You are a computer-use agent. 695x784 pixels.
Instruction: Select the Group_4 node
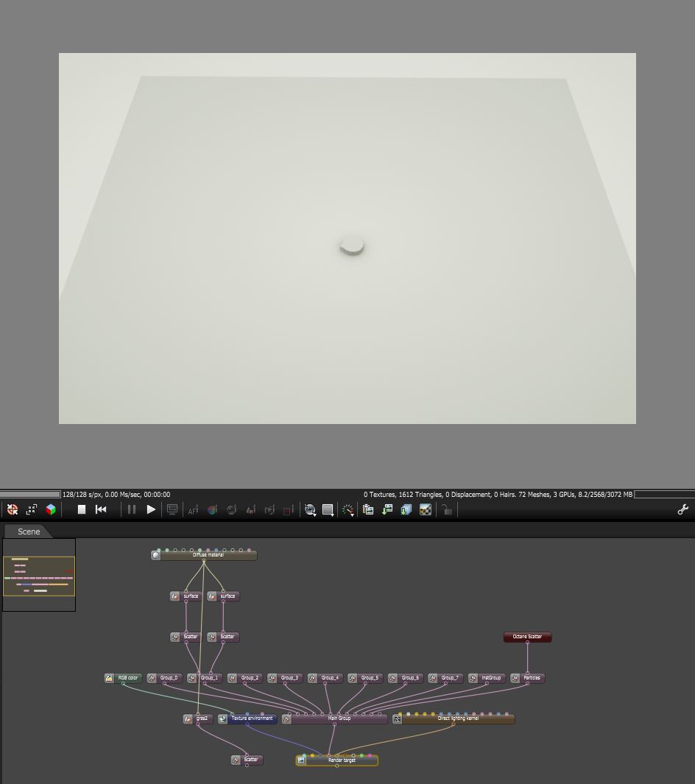click(325, 678)
